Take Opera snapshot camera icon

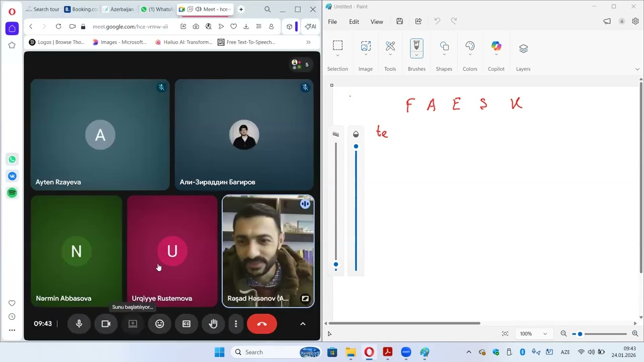click(x=196, y=26)
